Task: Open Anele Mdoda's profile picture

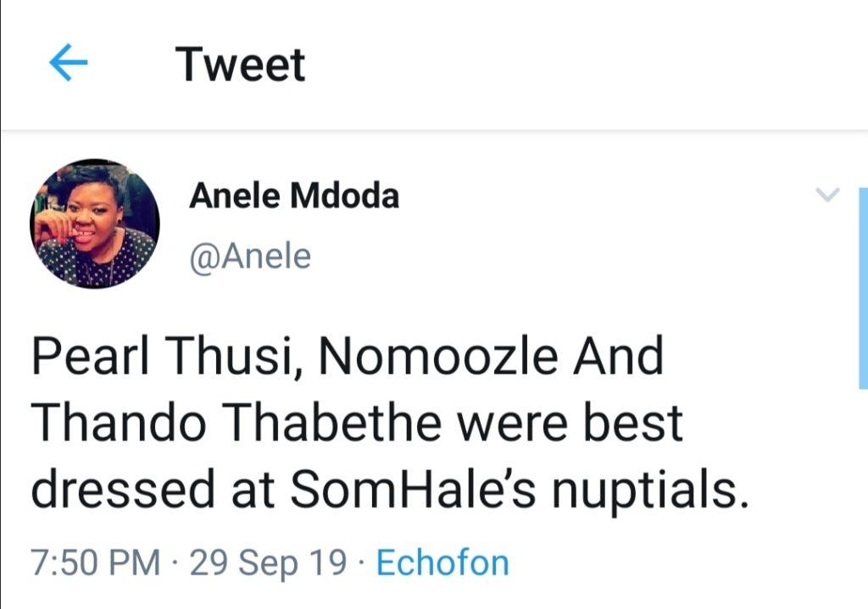Action: click(x=95, y=224)
